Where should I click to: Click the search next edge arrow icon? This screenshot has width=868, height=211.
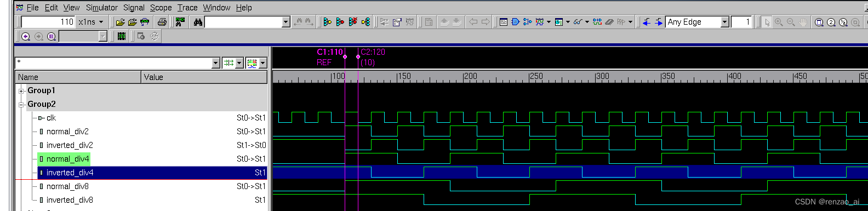pos(659,22)
